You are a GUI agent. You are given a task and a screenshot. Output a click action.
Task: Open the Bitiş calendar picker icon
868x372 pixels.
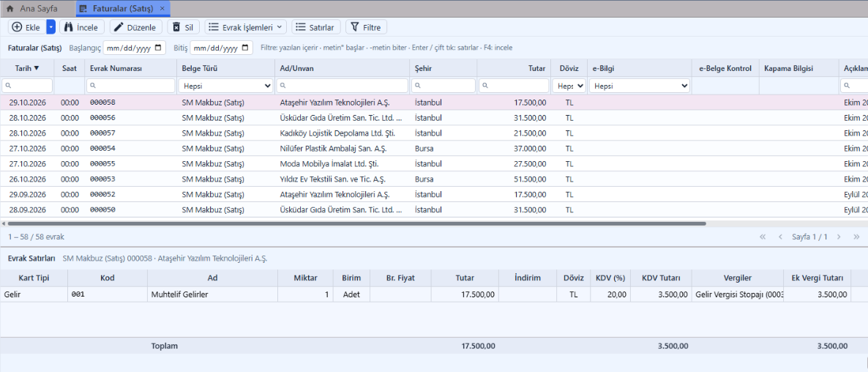[x=246, y=48]
